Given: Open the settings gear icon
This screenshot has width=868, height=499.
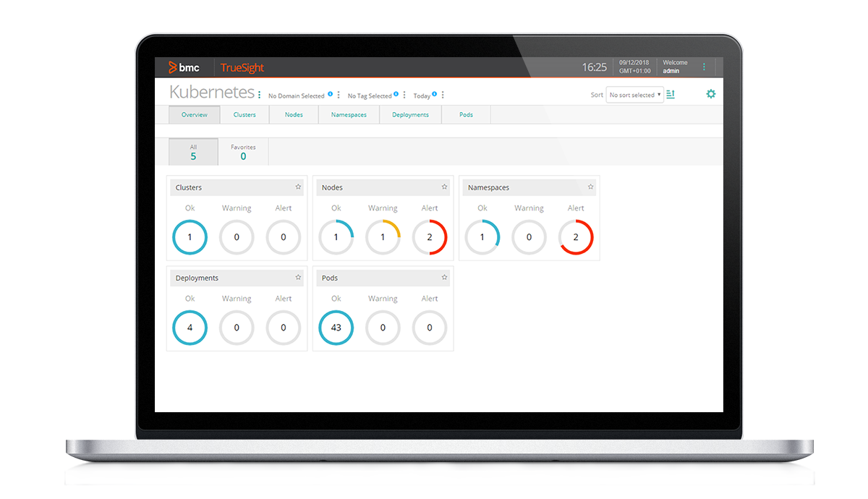Looking at the screenshot, I should point(710,94).
